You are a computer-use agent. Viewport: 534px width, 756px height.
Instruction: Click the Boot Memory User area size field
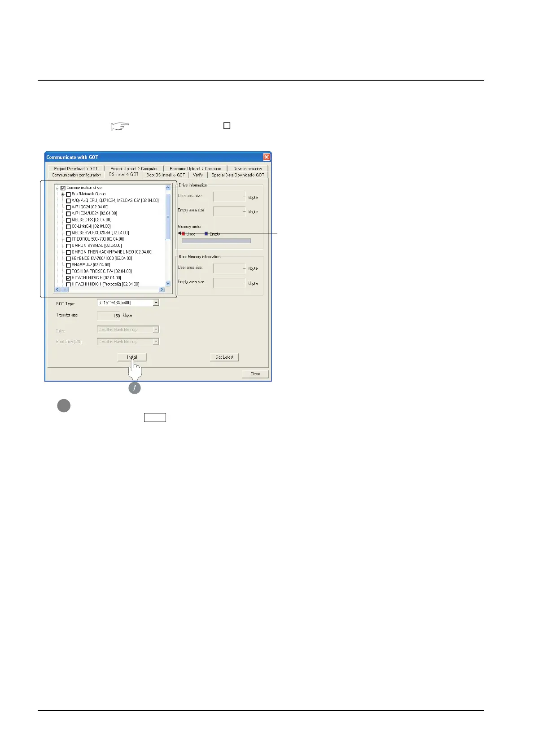229,268
